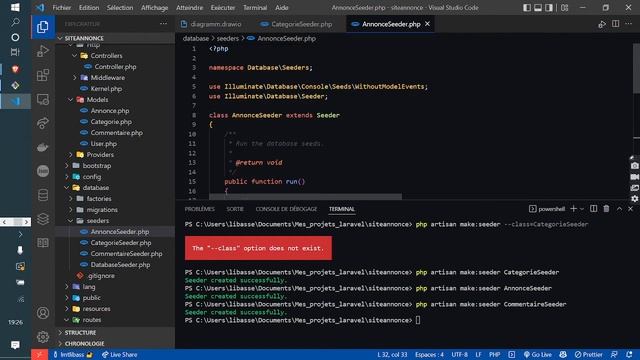The width and height of the screenshot is (640, 360).
Task: Open the Fichier menu
Action: pyautogui.click(x=62, y=8)
